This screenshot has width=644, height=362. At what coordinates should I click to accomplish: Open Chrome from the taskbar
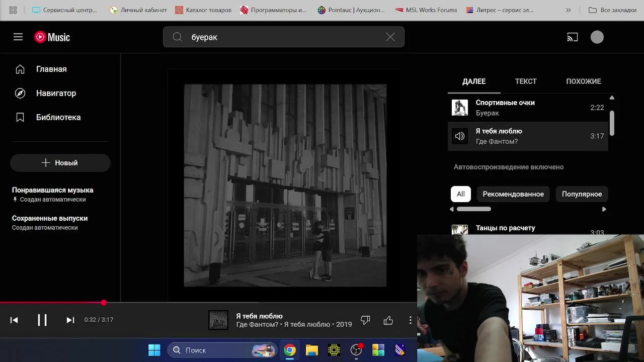click(x=290, y=350)
